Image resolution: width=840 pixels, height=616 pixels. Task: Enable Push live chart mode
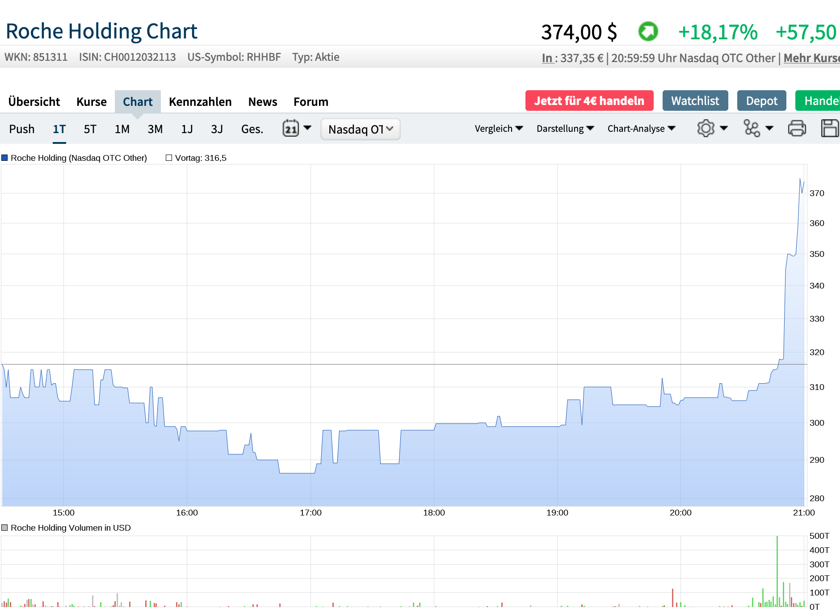point(22,129)
